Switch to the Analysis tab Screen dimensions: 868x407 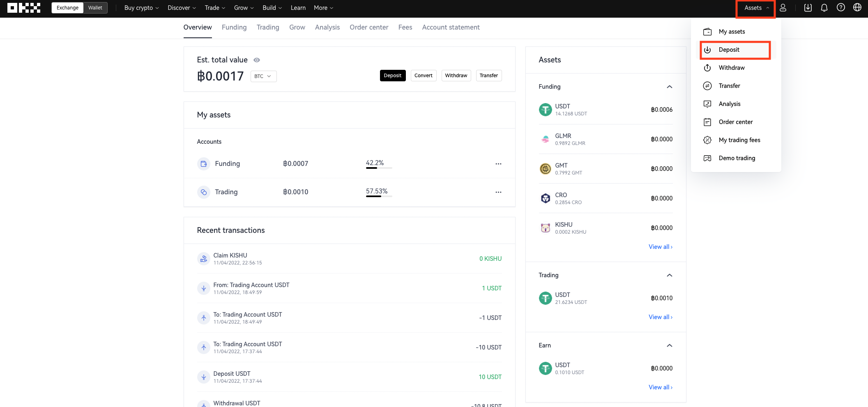[x=327, y=27]
